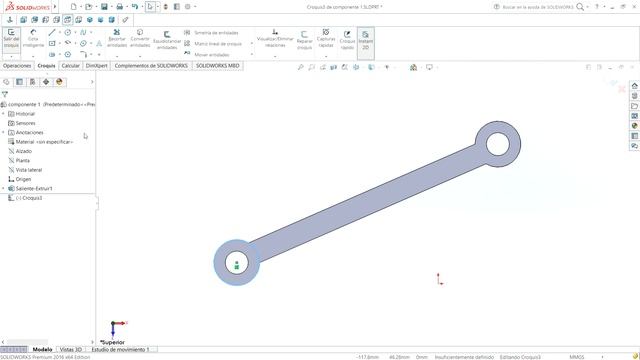Image resolution: width=640 pixels, height=360 pixels.
Task: Open the Calcular tab
Action: [70, 66]
